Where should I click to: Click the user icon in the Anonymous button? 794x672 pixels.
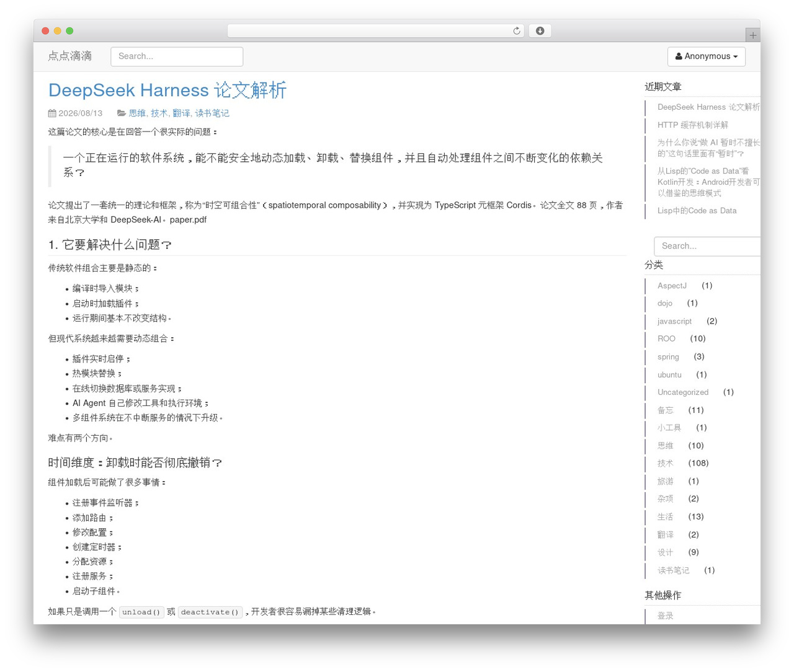coord(679,56)
